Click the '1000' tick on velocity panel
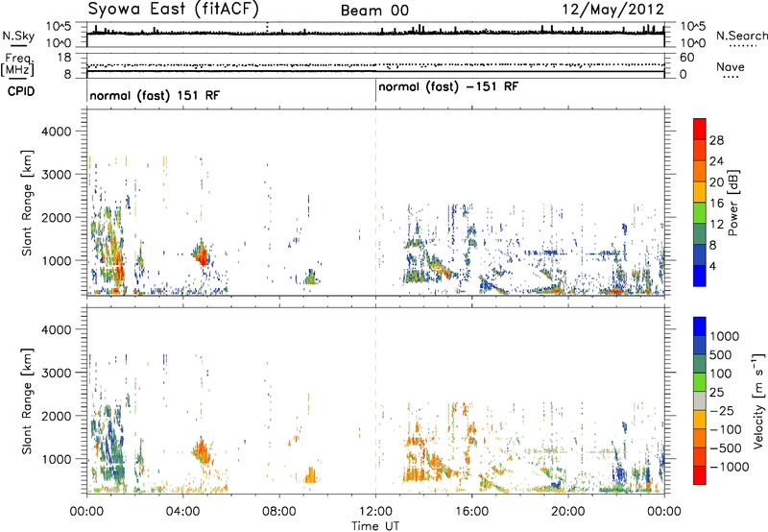Screen dimensions: 768x532 tap(57, 459)
